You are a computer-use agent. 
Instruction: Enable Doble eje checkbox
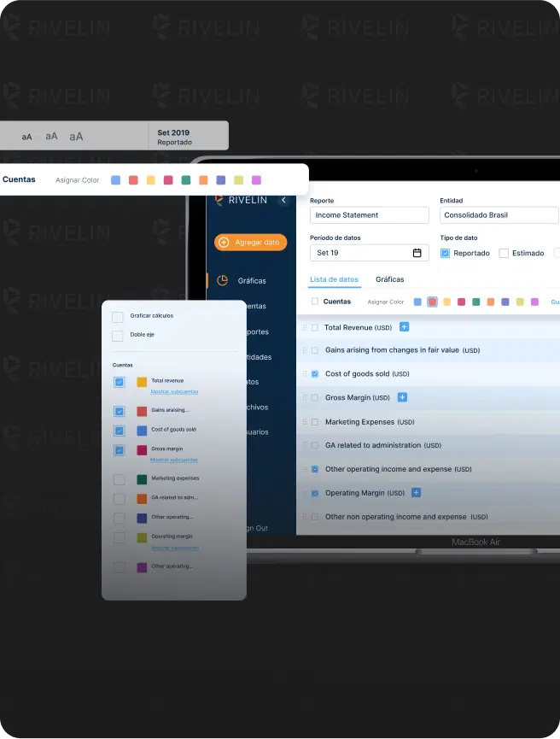(x=118, y=336)
